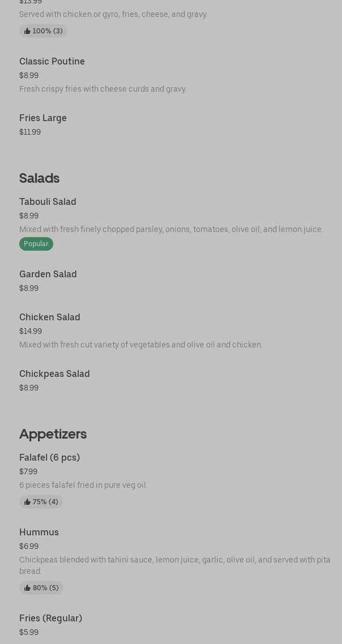Click the $11.99 Fries Large price
Image resolution: width=342 pixels, height=644 pixels.
30,132
